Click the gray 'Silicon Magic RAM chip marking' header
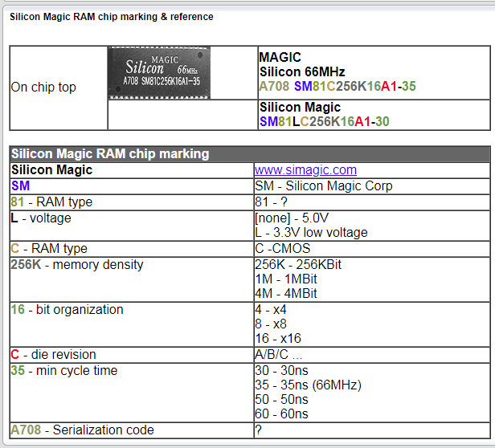This screenshot has height=448, width=495. 109,154
